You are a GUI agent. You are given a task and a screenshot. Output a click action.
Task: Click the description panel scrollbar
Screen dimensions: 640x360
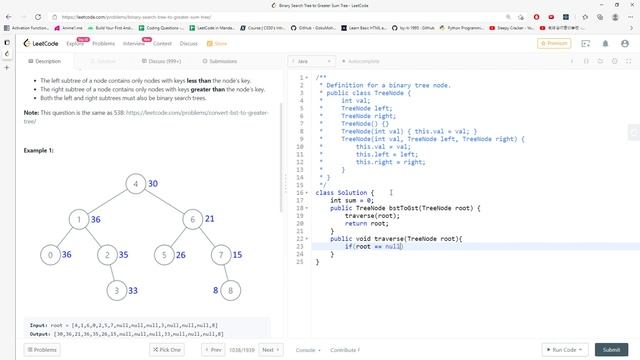pyautogui.click(x=281, y=157)
